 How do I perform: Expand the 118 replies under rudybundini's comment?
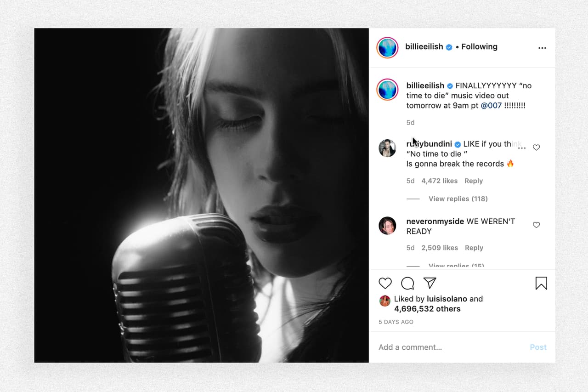click(x=458, y=199)
